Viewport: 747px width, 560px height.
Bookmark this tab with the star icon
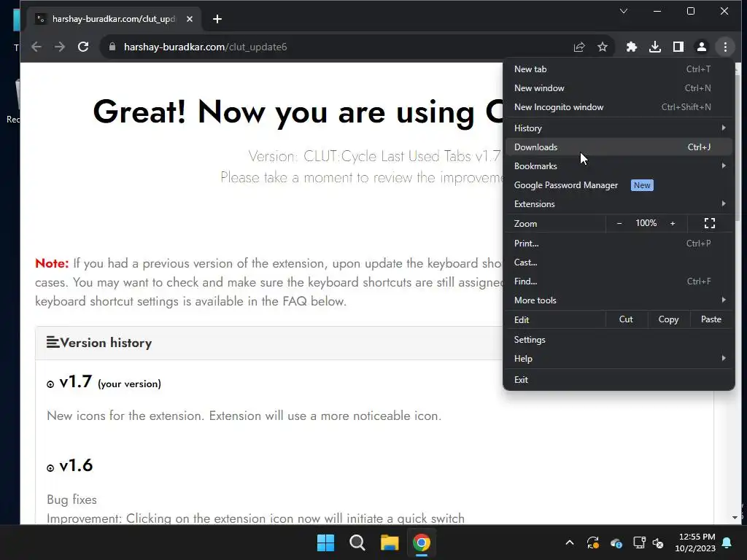(x=603, y=47)
